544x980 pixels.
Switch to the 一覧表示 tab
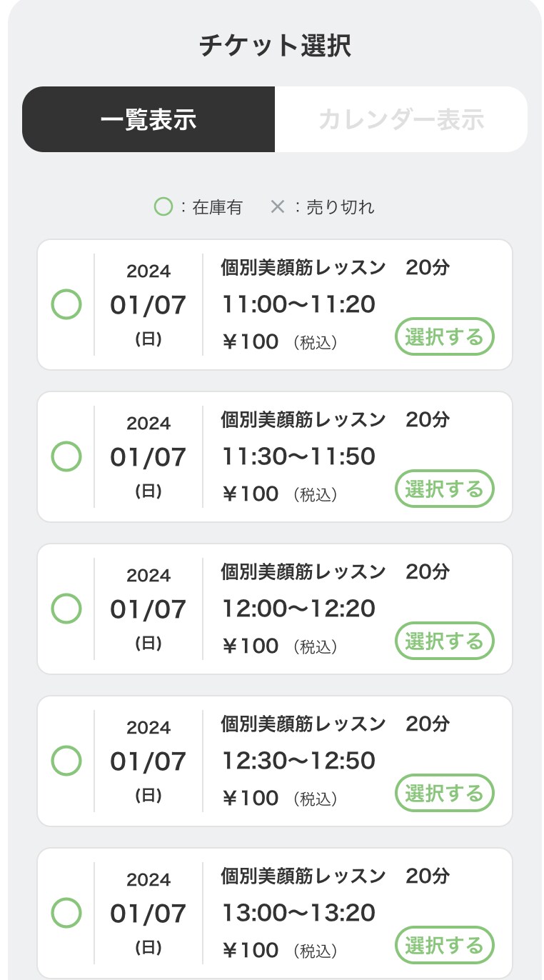coord(148,119)
